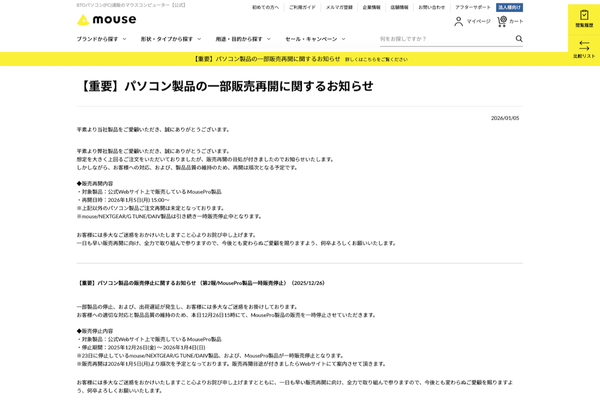
Task: Open the ご利用ガイド link
Action: coord(302,7)
